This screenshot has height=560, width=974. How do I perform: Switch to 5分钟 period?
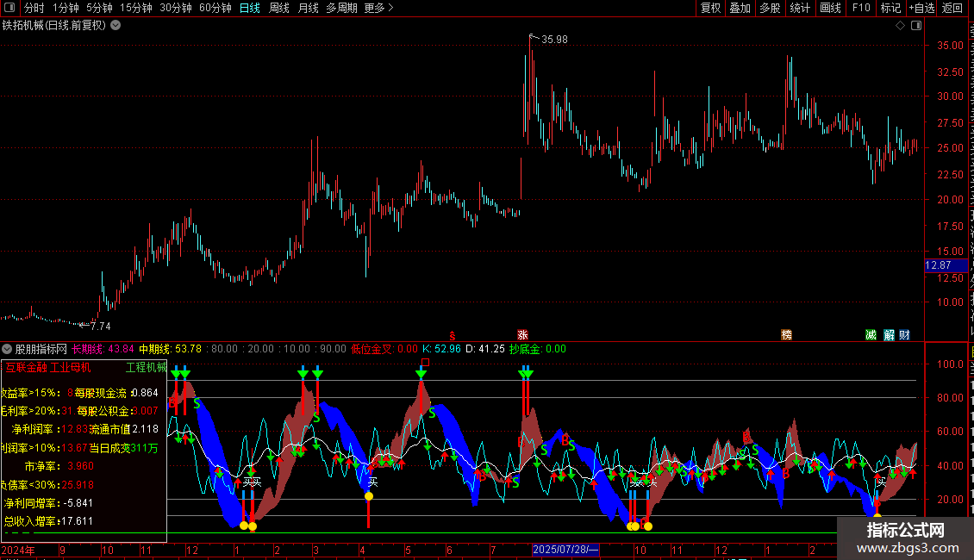pyautogui.click(x=99, y=8)
